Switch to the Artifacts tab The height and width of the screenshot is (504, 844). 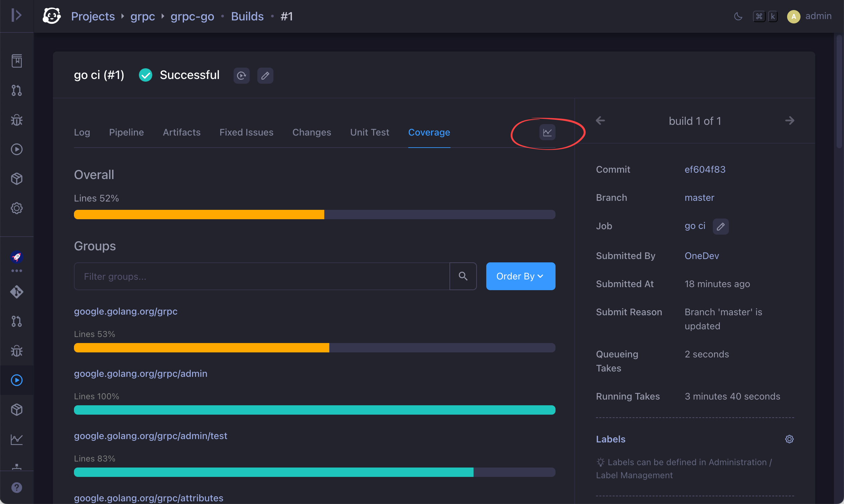181,132
